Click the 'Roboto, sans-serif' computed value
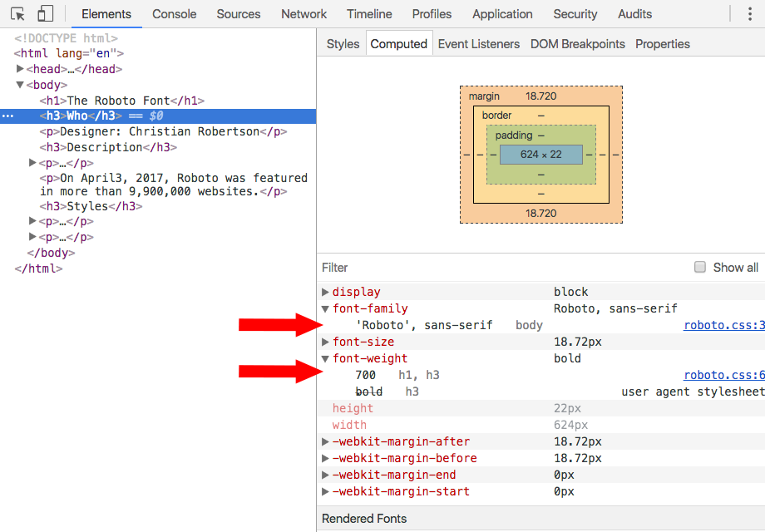The image size is (765, 532). click(615, 308)
